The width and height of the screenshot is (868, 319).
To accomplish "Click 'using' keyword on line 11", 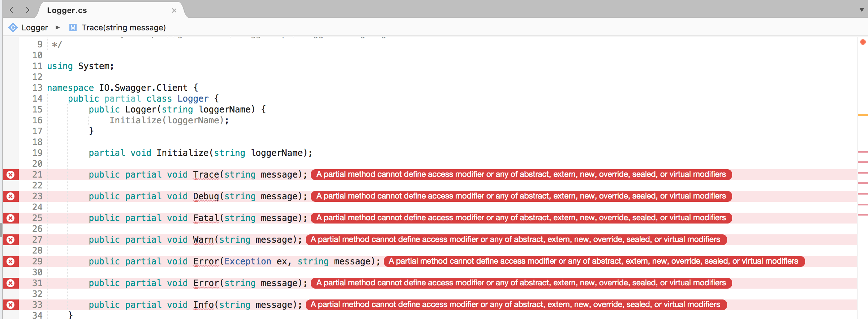I will click(60, 66).
